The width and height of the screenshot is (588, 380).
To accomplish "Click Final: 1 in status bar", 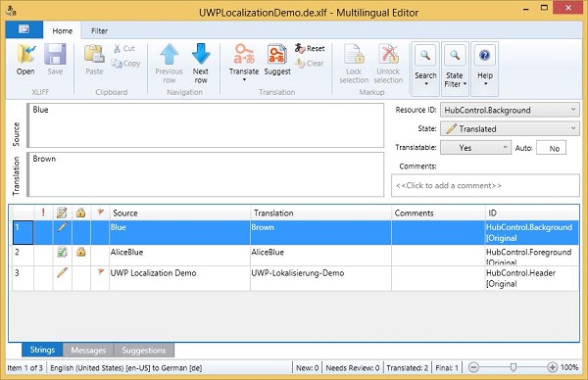I will [447, 367].
